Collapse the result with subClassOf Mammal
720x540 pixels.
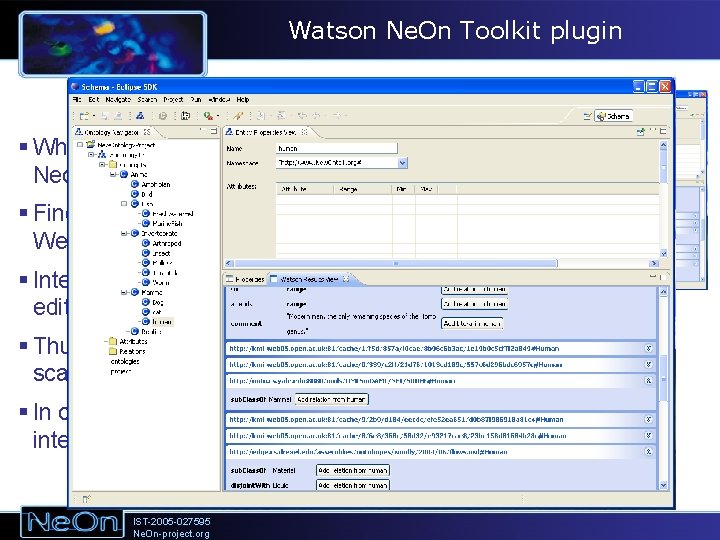pyautogui.click(x=648, y=380)
